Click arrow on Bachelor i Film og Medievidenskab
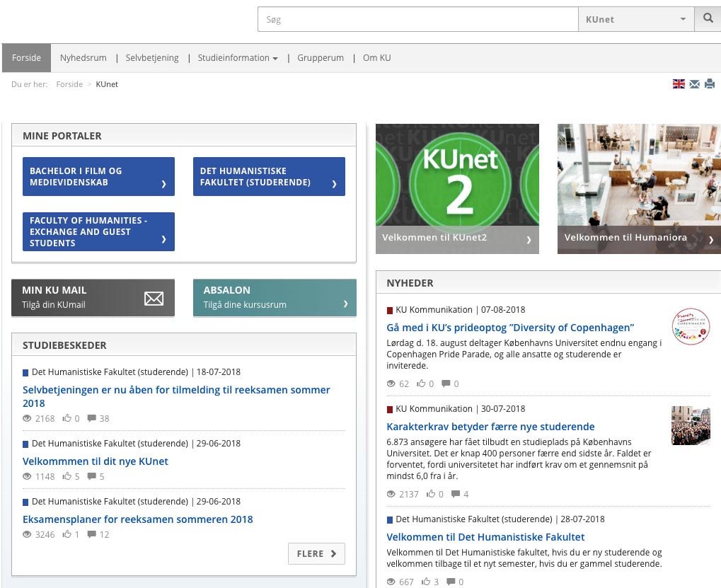Screen dimensions: 721x588 click(163, 184)
